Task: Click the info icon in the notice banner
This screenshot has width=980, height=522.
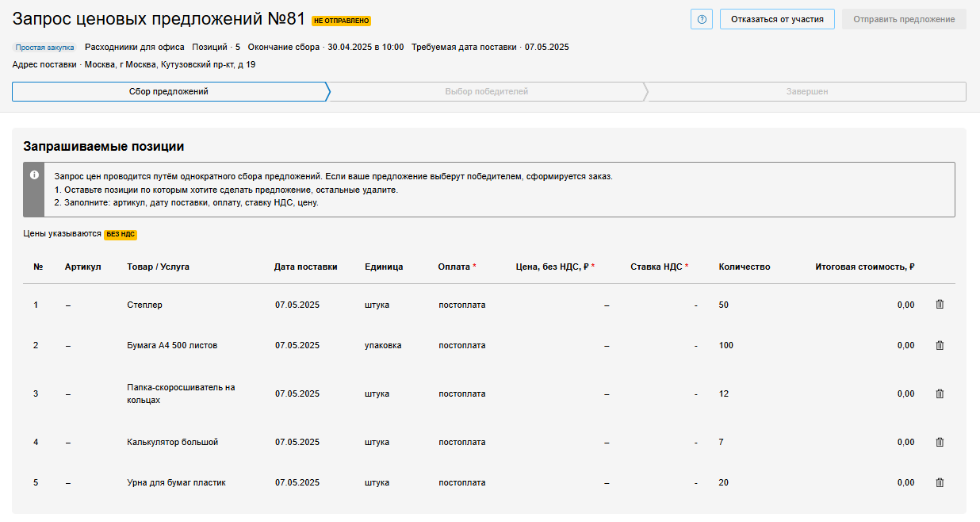Action: 34,175
